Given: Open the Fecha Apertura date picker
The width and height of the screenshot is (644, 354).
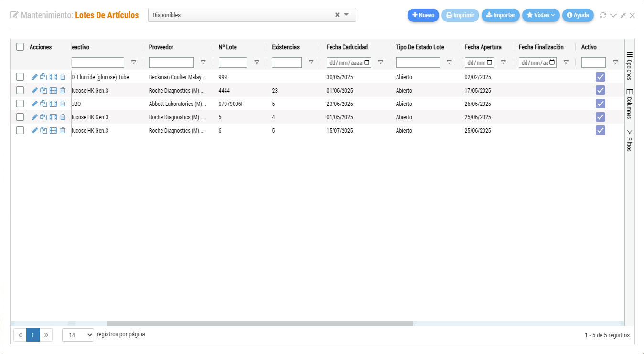Looking at the screenshot, I should click(490, 62).
